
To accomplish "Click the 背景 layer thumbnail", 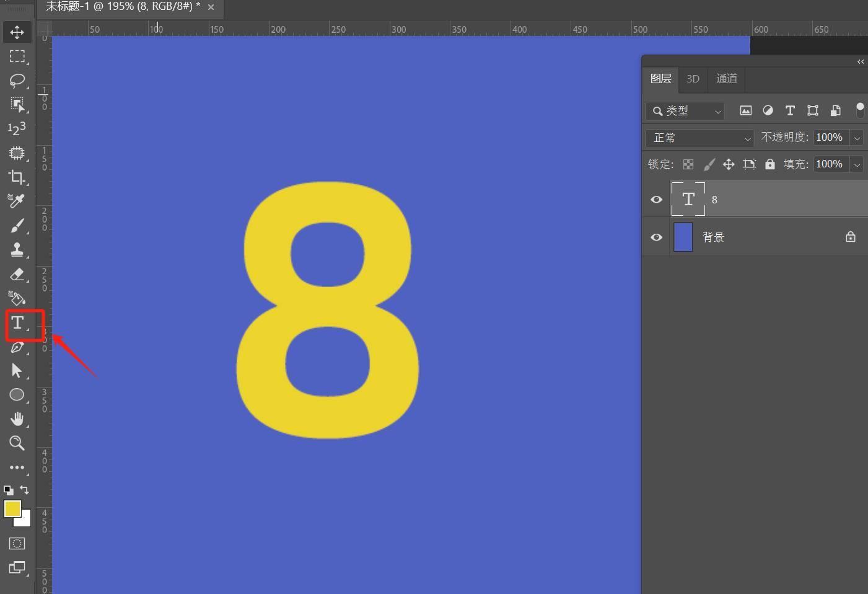I will 683,237.
